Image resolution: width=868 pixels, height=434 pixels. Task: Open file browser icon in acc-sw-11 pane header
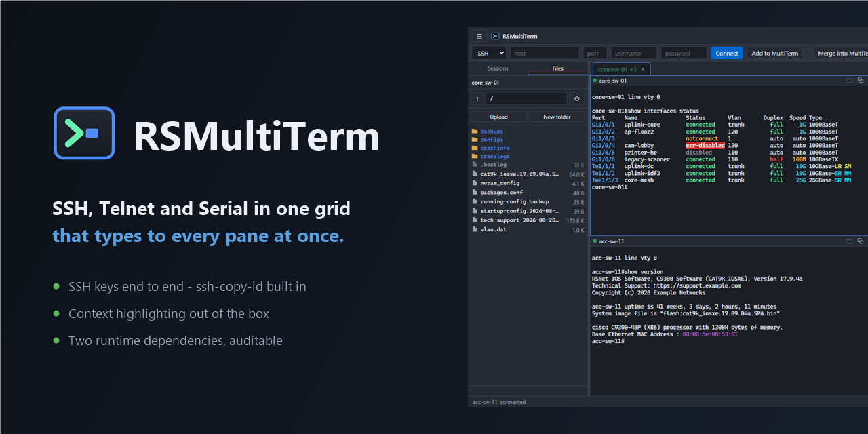coord(850,241)
